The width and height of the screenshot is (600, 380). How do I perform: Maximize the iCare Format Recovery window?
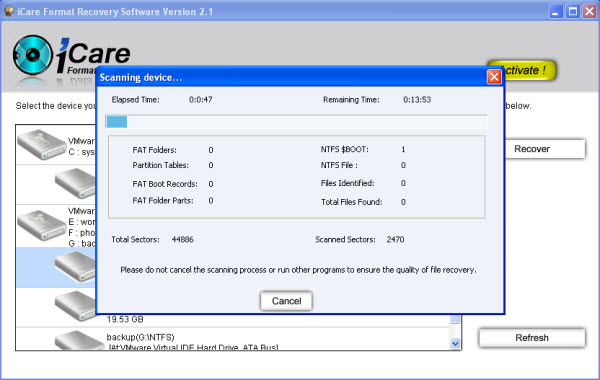pos(572,11)
